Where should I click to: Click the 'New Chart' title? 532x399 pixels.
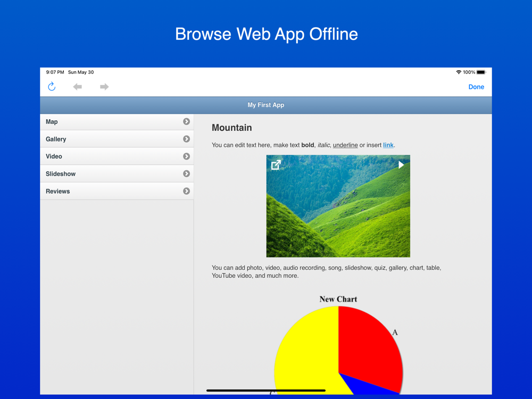(x=338, y=299)
